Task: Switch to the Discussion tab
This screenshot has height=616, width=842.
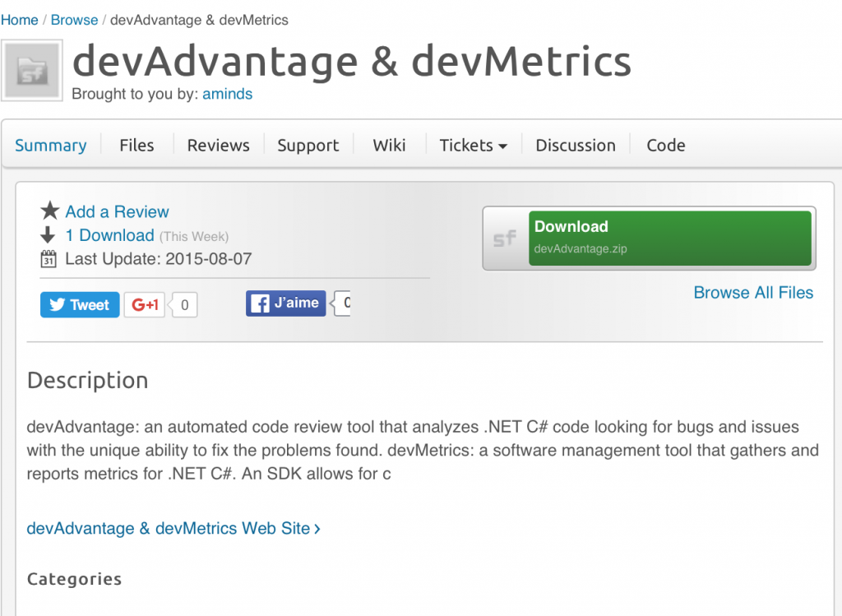Action: click(x=576, y=145)
